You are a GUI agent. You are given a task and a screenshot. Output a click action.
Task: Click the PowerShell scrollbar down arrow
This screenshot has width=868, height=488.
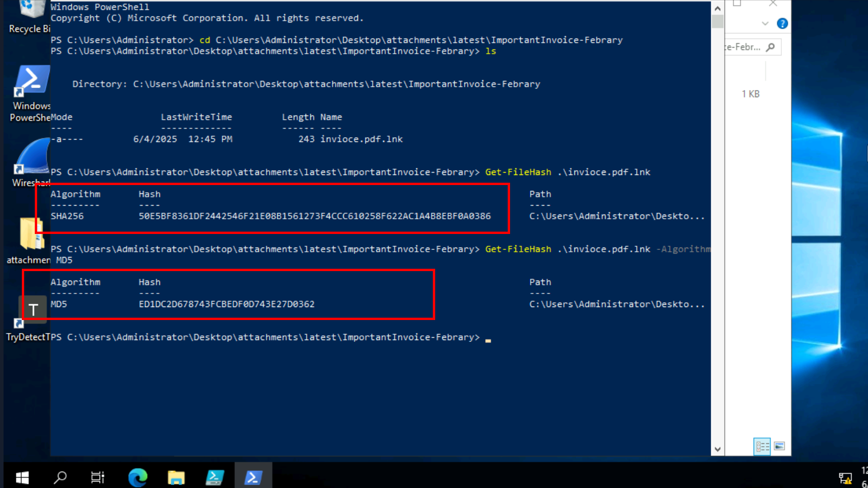718,449
